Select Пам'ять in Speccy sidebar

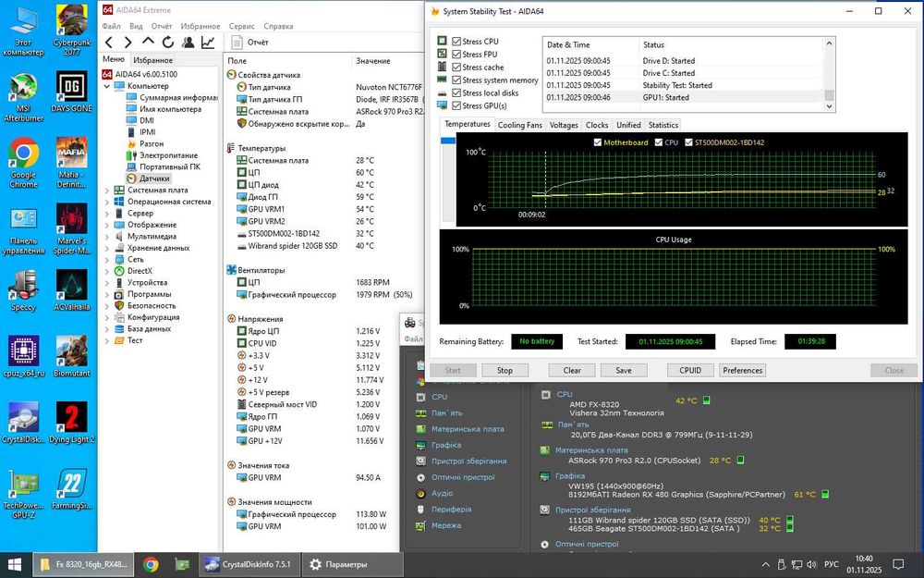tap(446, 413)
